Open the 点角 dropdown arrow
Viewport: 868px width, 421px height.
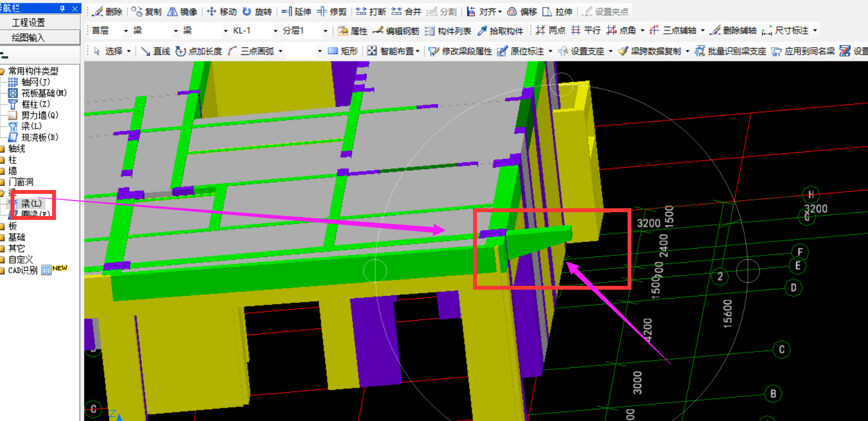(643, 31)
